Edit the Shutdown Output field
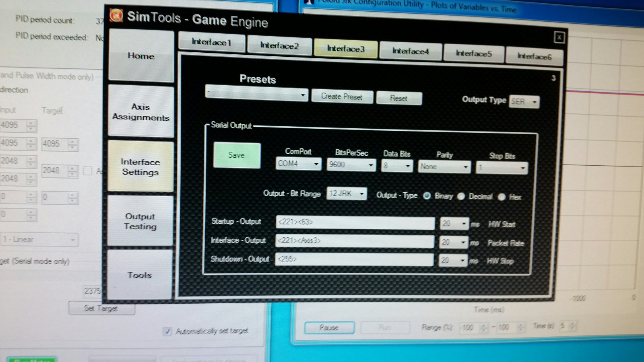 click(354, 259)
